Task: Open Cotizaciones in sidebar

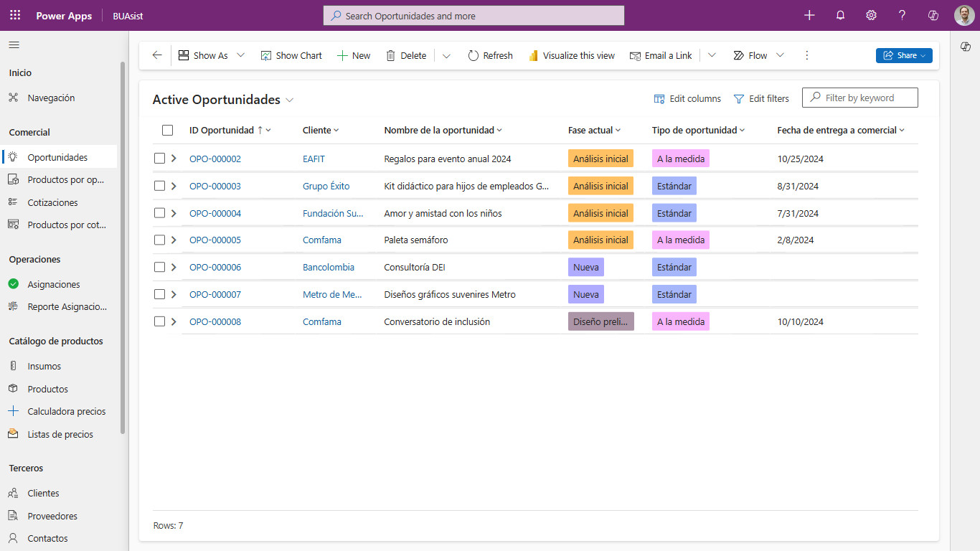Action: coord(59,202)
